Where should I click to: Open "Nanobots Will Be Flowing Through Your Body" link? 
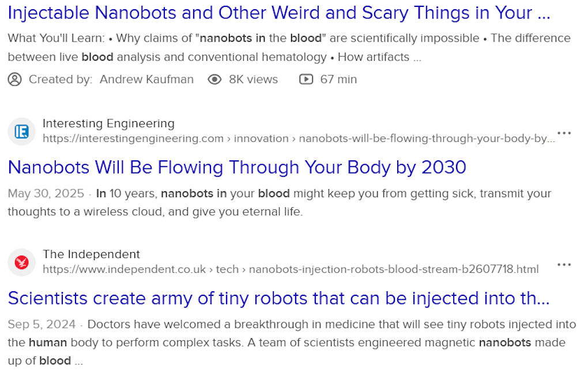(237, 167)
